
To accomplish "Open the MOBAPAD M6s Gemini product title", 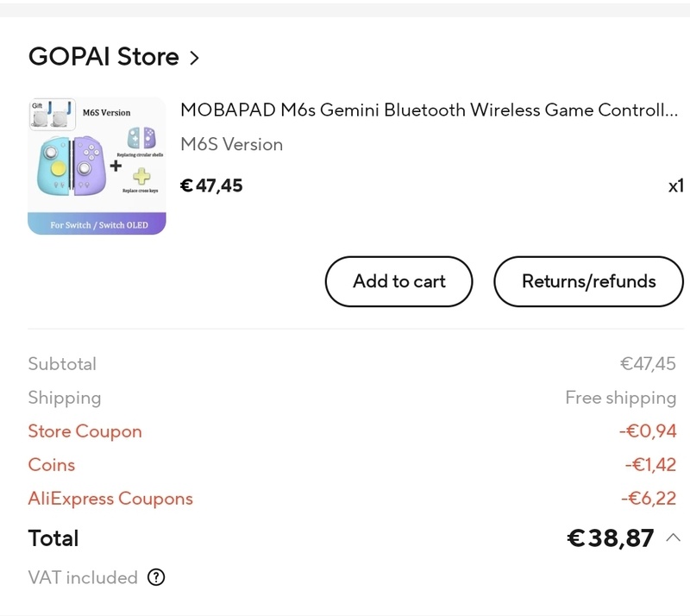I will point(429,110).
